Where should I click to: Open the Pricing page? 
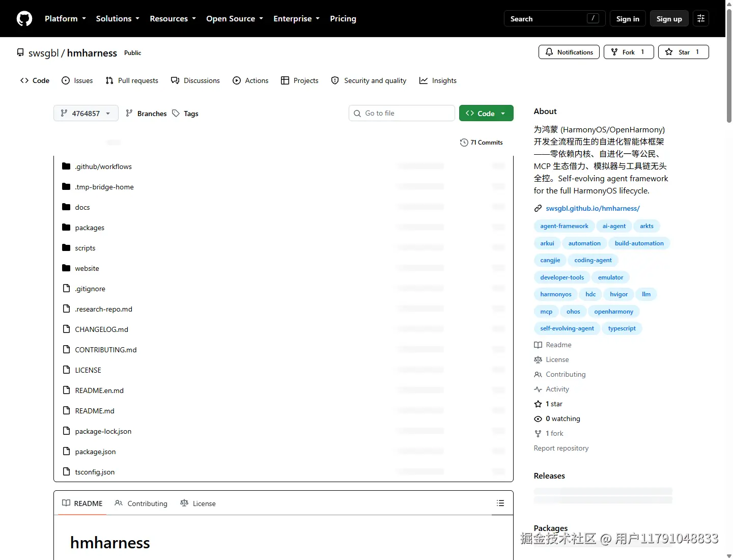click(343, 19)
